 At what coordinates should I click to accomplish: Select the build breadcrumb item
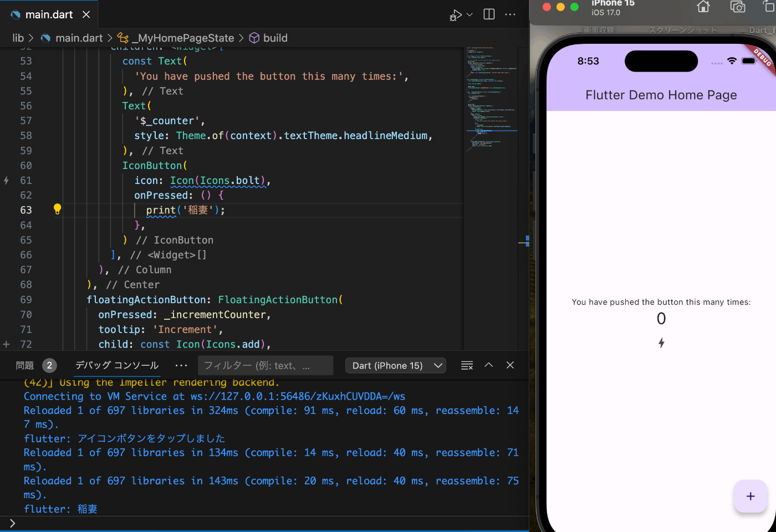275,38
